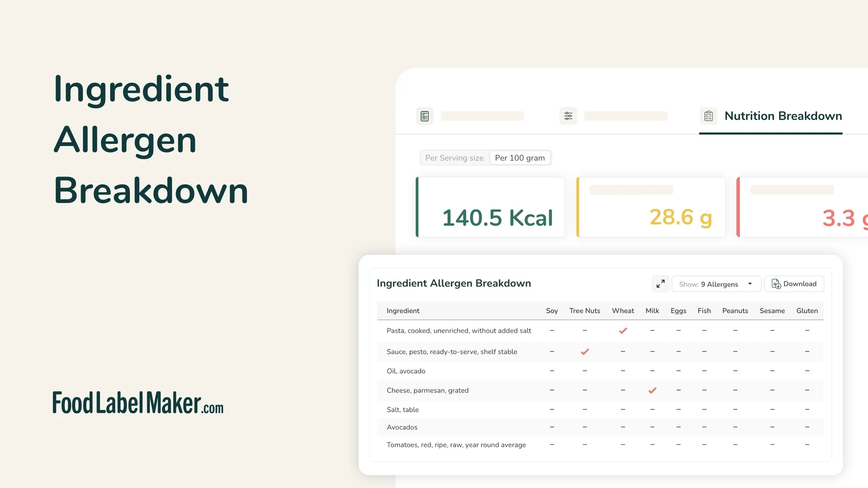Click the Milk checkmark for grated parmesan
This screenshot has width=868, height=488.
[652, 390]
